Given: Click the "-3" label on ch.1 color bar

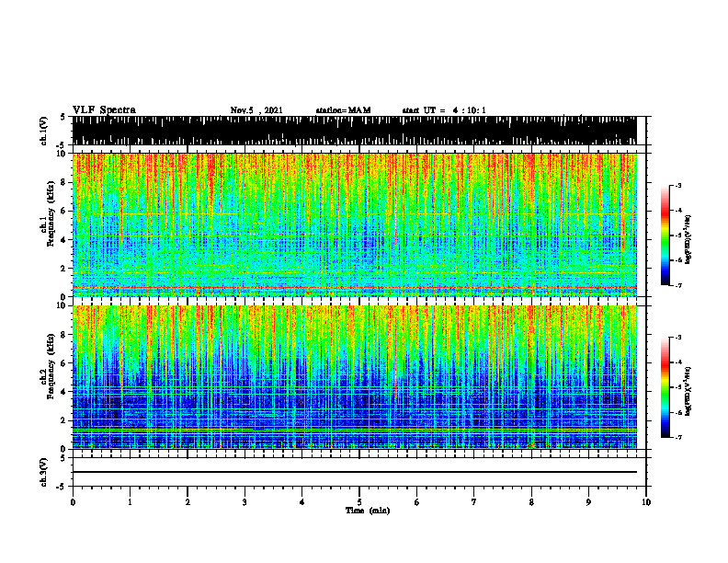Looking at the screenshot, I should (x=678, y=186).
